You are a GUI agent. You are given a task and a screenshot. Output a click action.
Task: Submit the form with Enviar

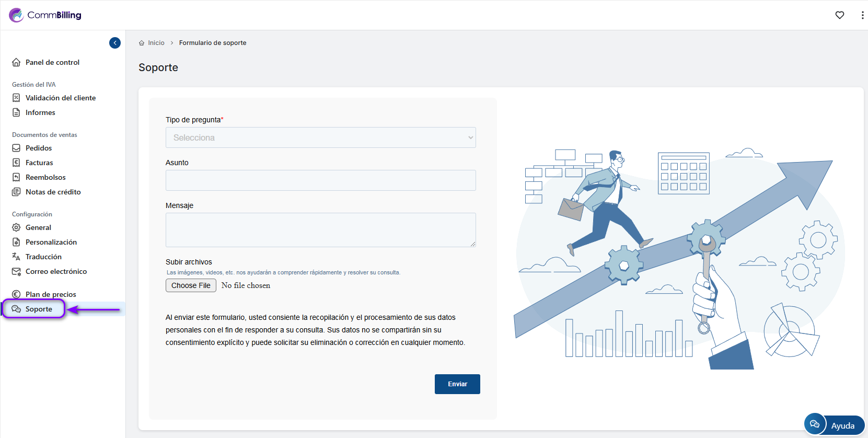tap(457, 384)
